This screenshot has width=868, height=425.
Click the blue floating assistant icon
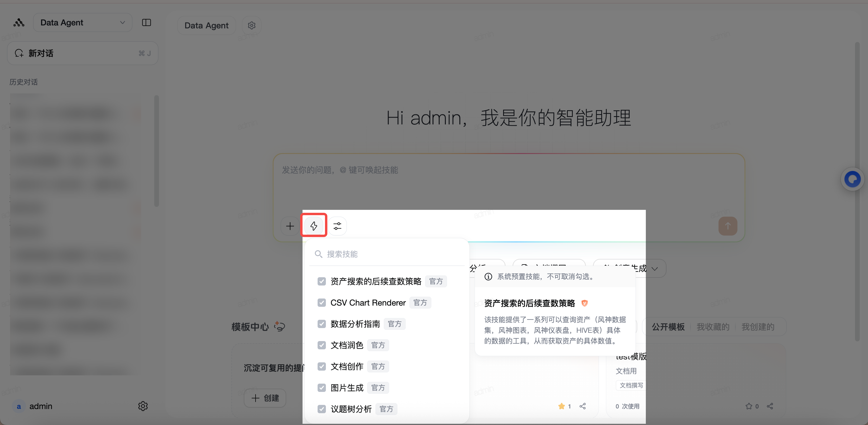[x=853, y=179]
